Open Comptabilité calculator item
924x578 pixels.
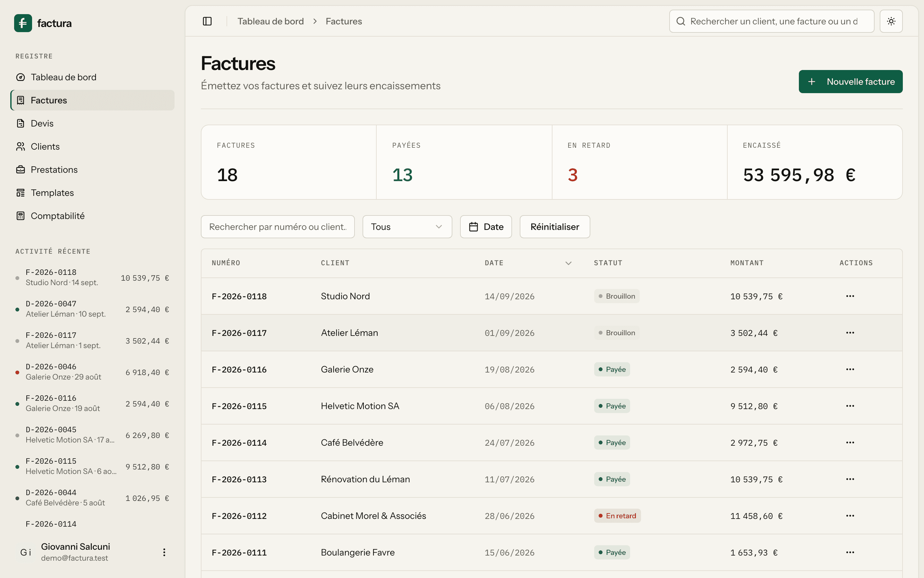(x=92, y=216)
